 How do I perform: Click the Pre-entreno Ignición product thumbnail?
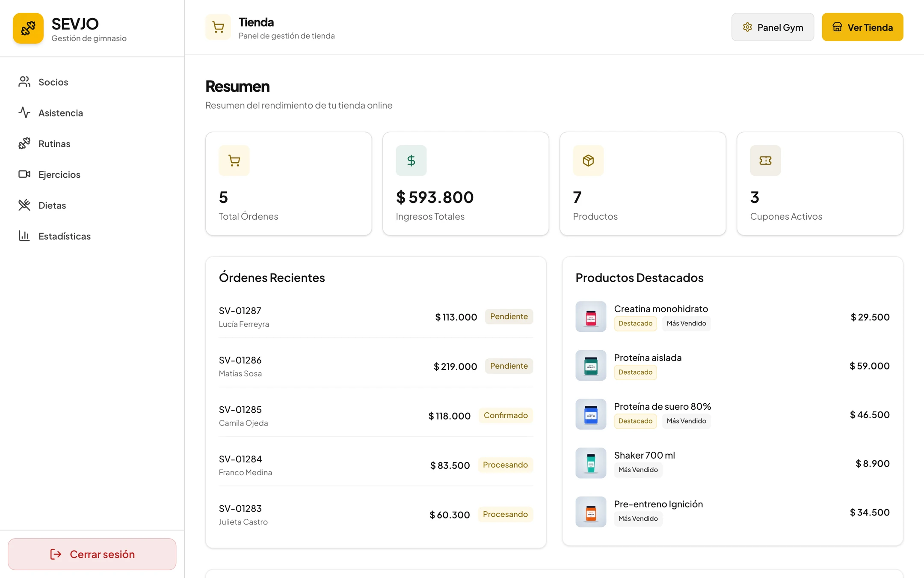591,512
